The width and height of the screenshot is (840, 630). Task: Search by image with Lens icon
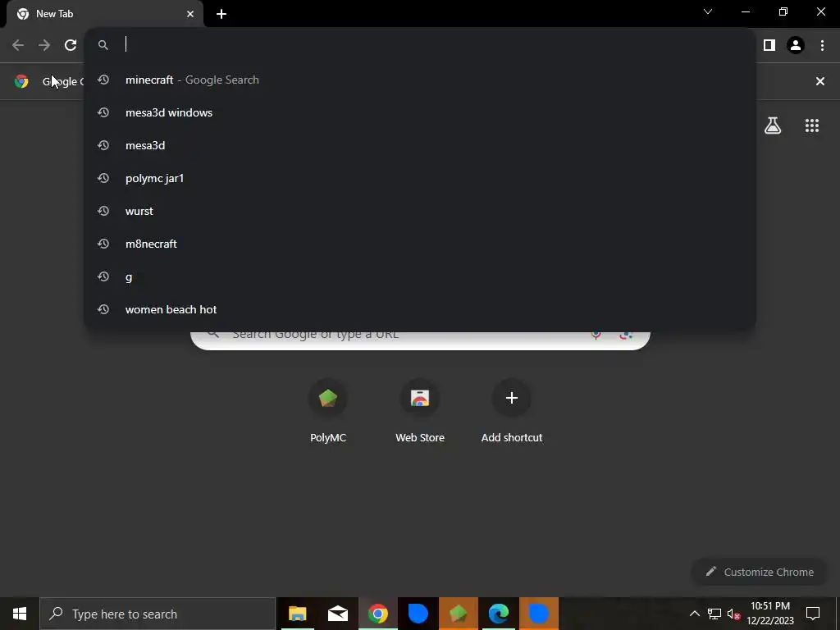tap(626, 336)
